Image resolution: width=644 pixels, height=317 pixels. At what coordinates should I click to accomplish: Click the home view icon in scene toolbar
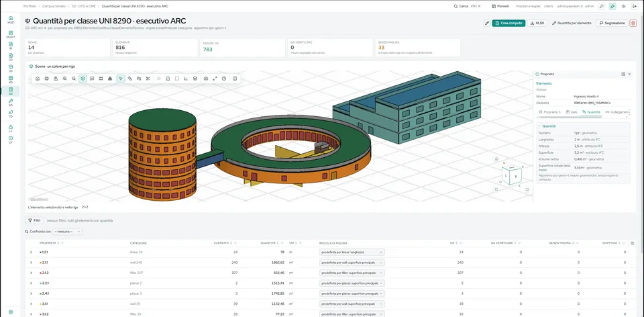coord(38,79)
